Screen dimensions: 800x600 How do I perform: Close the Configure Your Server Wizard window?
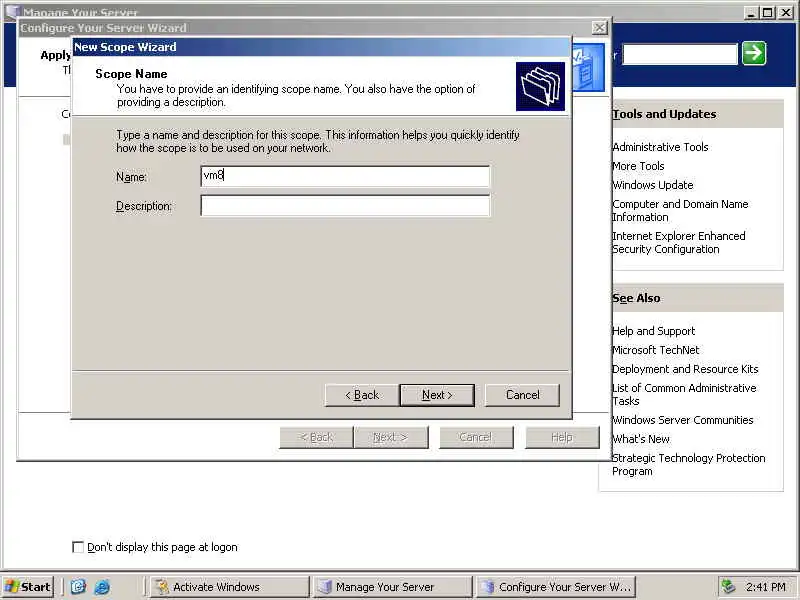point(599,28)
